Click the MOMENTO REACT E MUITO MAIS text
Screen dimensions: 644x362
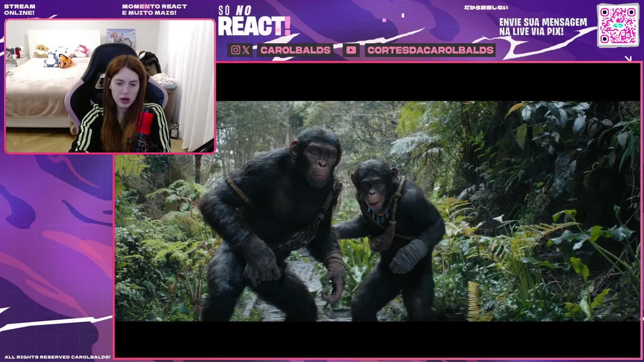click(x=154, y=10)
